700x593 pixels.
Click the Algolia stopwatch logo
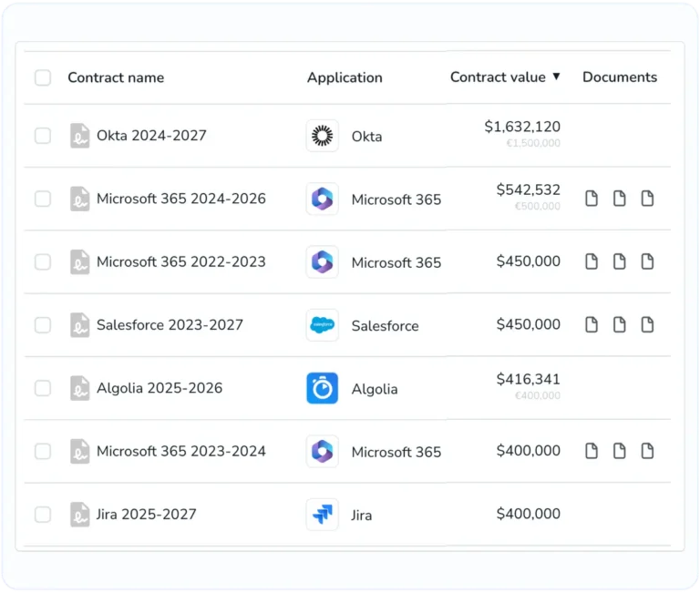point(323,388)
